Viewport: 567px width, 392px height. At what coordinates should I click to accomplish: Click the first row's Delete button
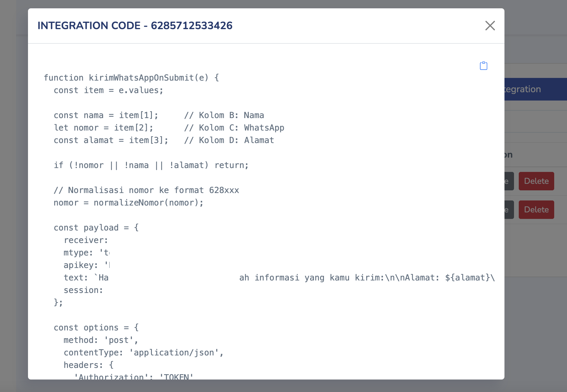(536, 181)
